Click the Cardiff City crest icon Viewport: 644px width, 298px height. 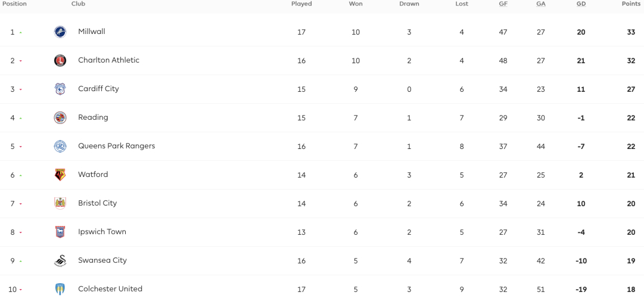point(60,89)
